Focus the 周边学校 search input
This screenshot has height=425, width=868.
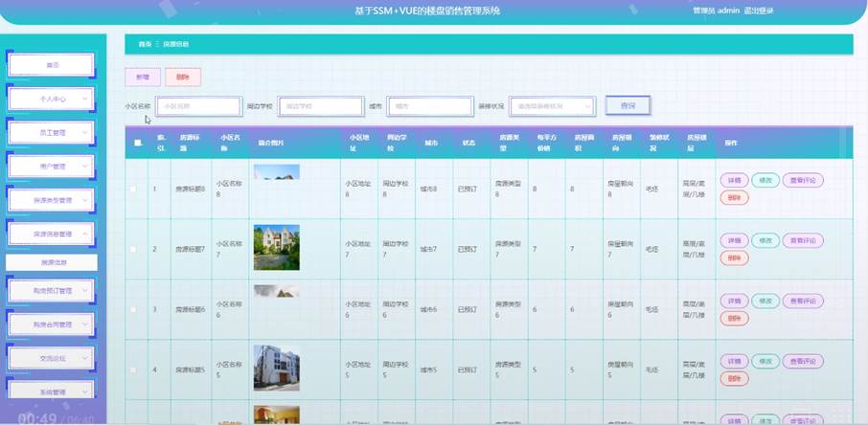(x=321, y=106)
